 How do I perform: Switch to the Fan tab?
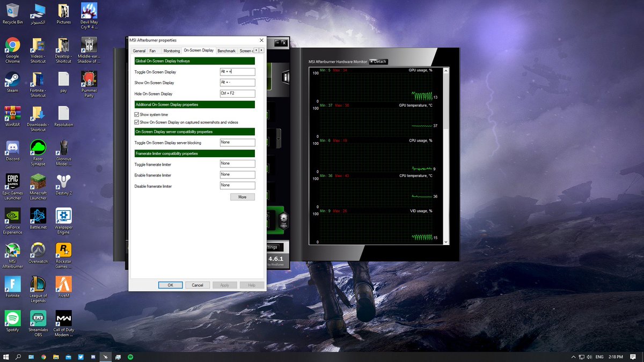point(152,51)
